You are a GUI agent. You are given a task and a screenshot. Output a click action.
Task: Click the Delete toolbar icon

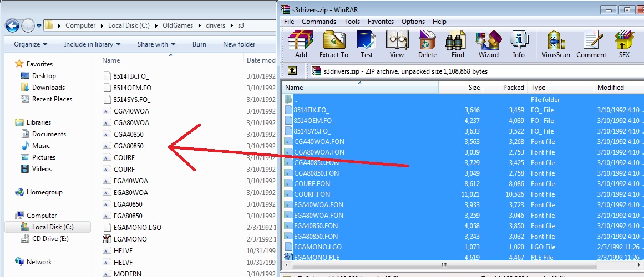[x=427, y=44]
